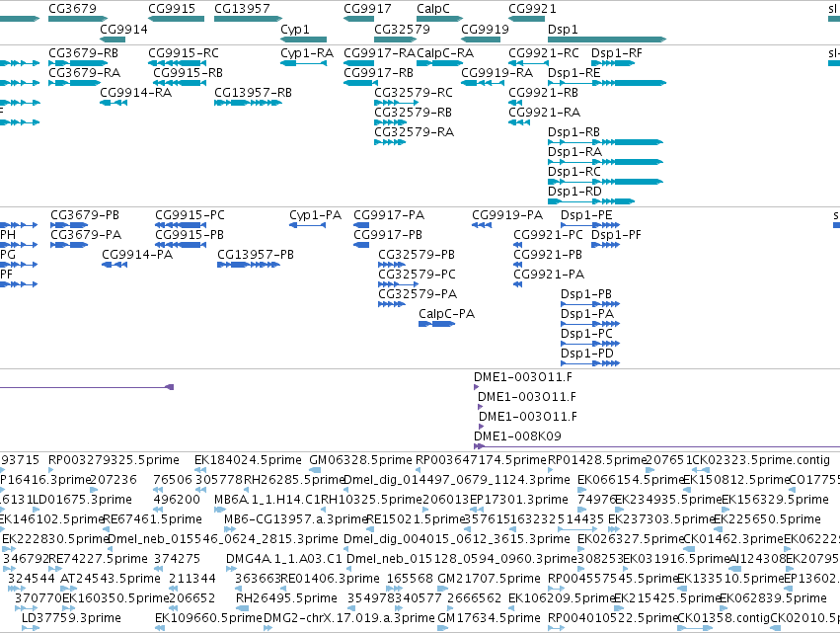Select transcript Dsp1-RC
This screenshot has width=840, height=633.
coord(573,172)
